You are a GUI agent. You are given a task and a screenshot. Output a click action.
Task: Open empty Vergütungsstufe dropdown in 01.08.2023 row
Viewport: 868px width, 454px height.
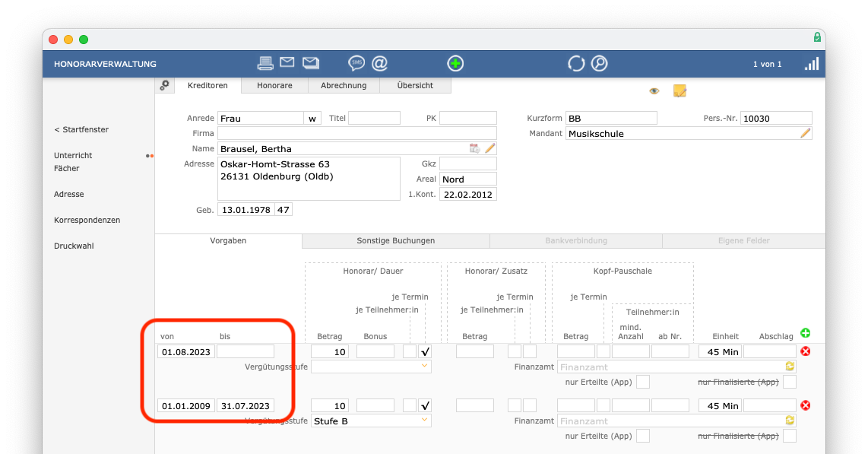click(x=371, y=367)
